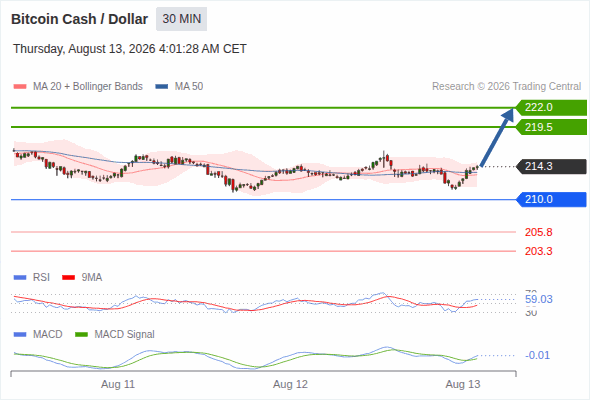Toggle the MACD legend entry
The width and height of the screenshot is (590, 400).
[x=38, y=334]
